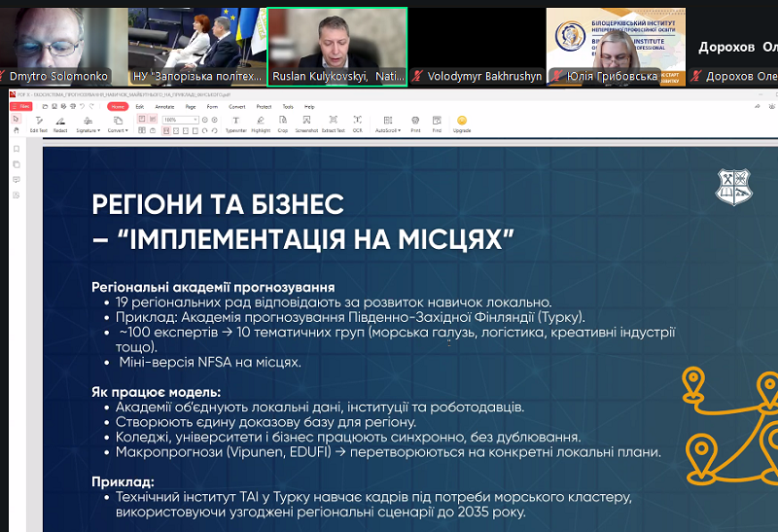Viewport: 778px width, 532px height.
Task: Click muted mic icon beside Юлія Грибовська
Action: tap(557, 76)
